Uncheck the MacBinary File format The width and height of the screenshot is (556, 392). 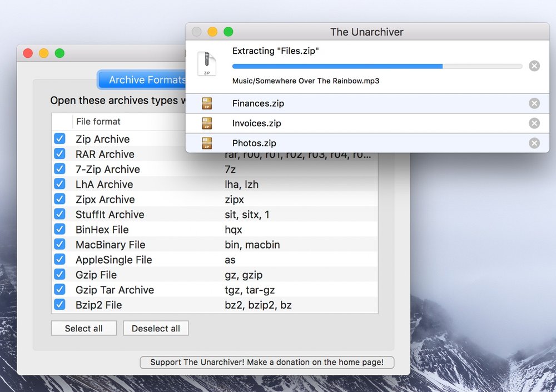pyautogui.click(x=59, y=245)
